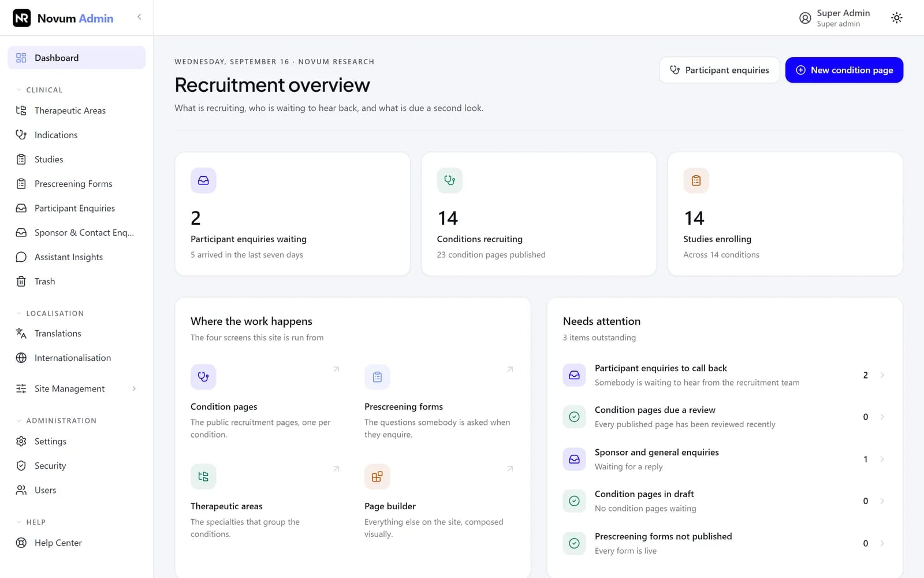Click the arrow on the Page builder tile
924x578 pixels.
tap(510, 469)
